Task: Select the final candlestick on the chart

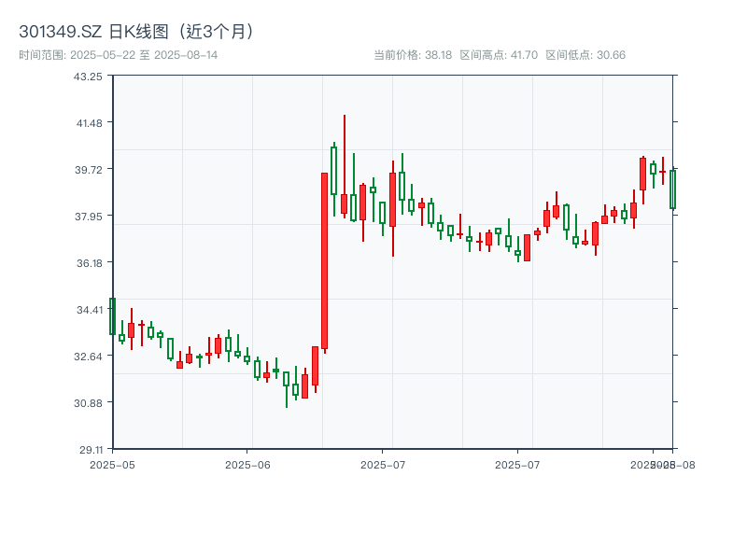Action: click(x=673, y=187)
